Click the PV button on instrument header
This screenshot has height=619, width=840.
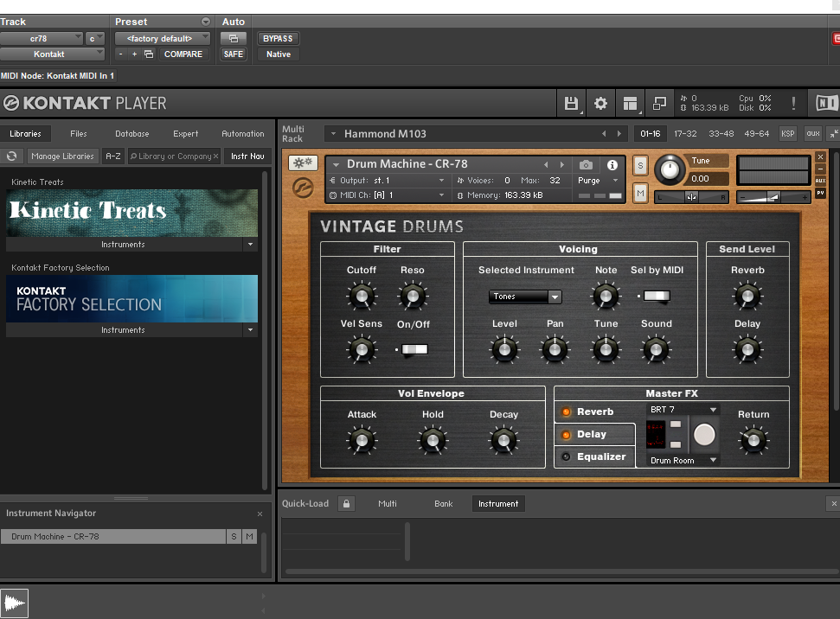[820, 193]
